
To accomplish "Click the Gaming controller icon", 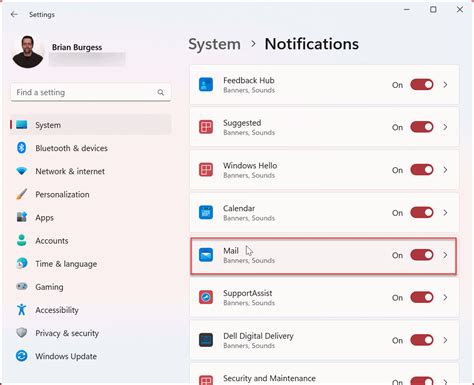I will pos(22,286).
